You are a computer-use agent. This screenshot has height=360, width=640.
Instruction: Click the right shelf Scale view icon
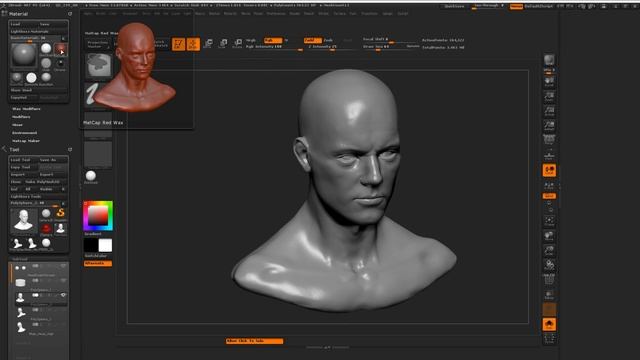(549, 250)
